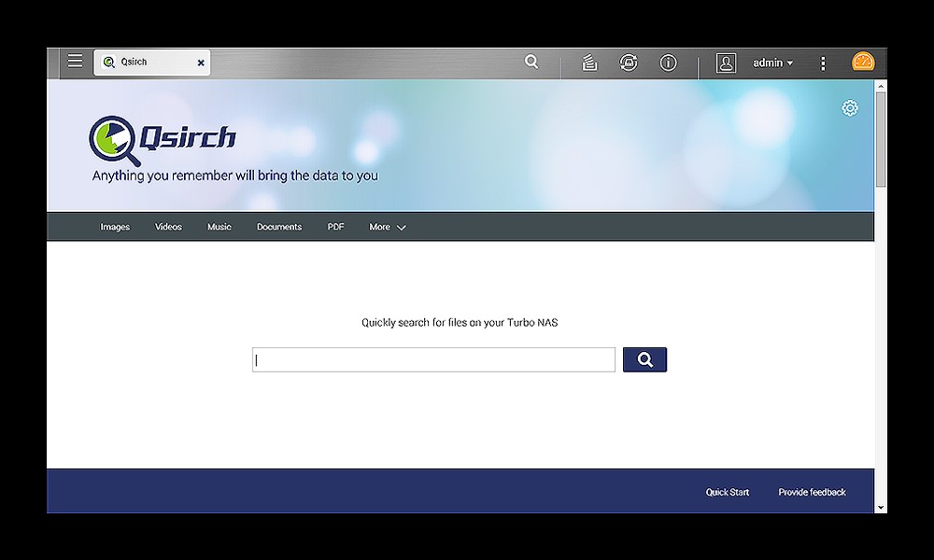The image size is (934, 560).
Task: Open the Quick Start link
Action: [x=728, y=492]
